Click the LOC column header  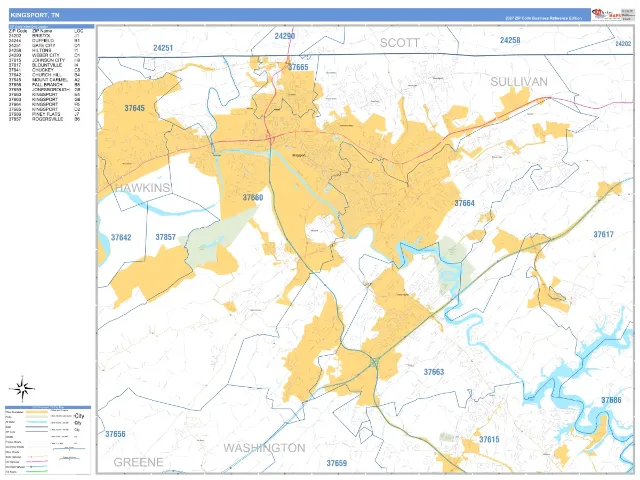pyautogui.click(x=78, y=31)
